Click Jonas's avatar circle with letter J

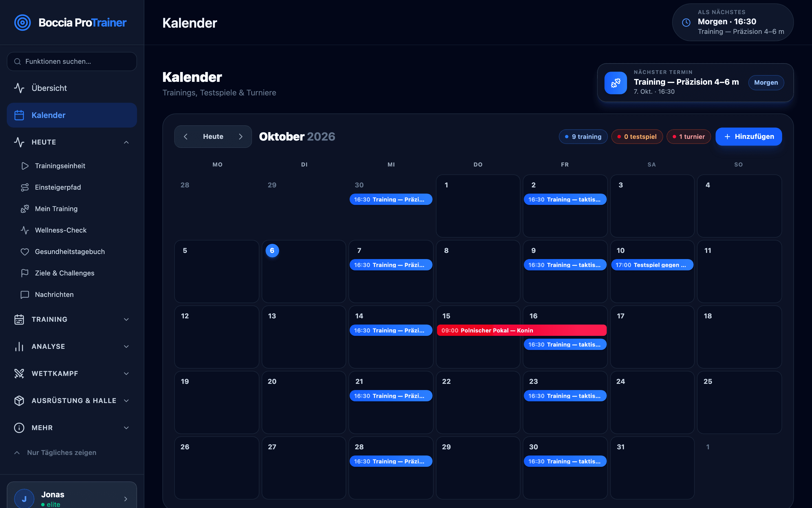pyautogui.click(x=24, y=499)
